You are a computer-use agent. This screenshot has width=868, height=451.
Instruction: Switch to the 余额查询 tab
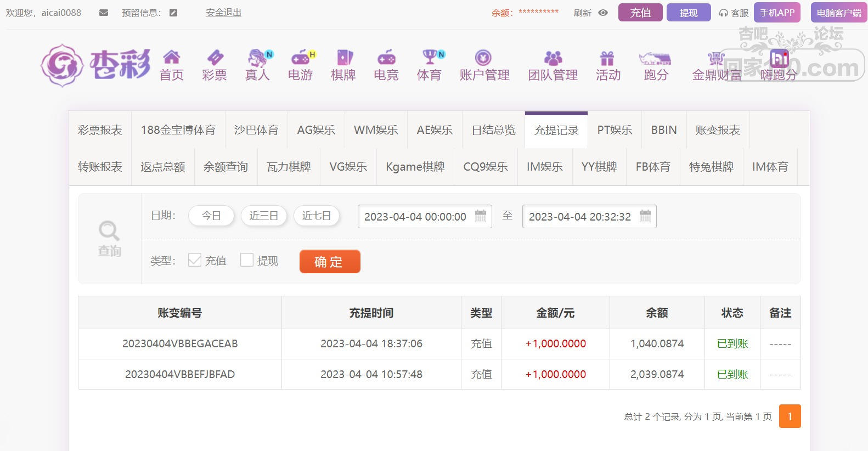(x=226, y=167)
